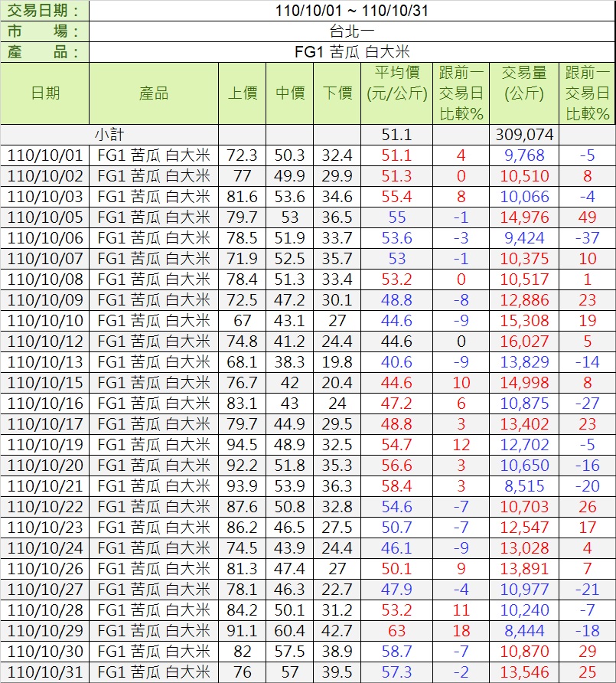Select the date cell 110/10/15

tap(45, 383)
